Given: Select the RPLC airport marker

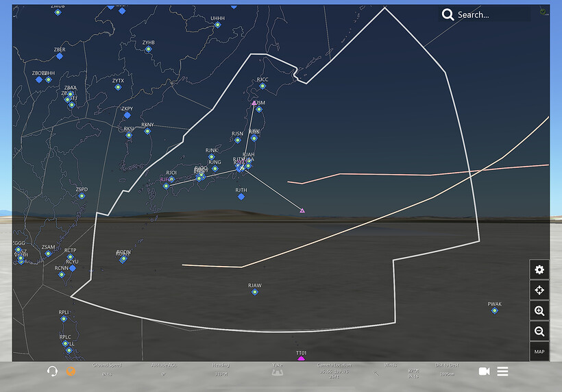Looking at the screenshot, I should click(x=65, y=343).
